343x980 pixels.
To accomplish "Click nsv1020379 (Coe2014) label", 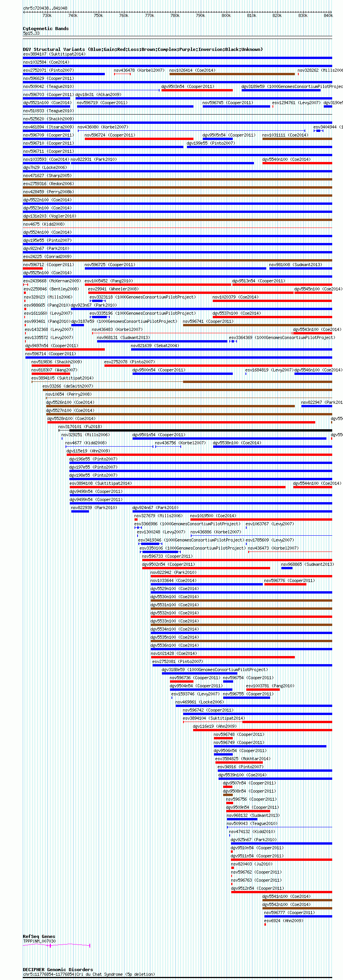I will click(236, 297).
